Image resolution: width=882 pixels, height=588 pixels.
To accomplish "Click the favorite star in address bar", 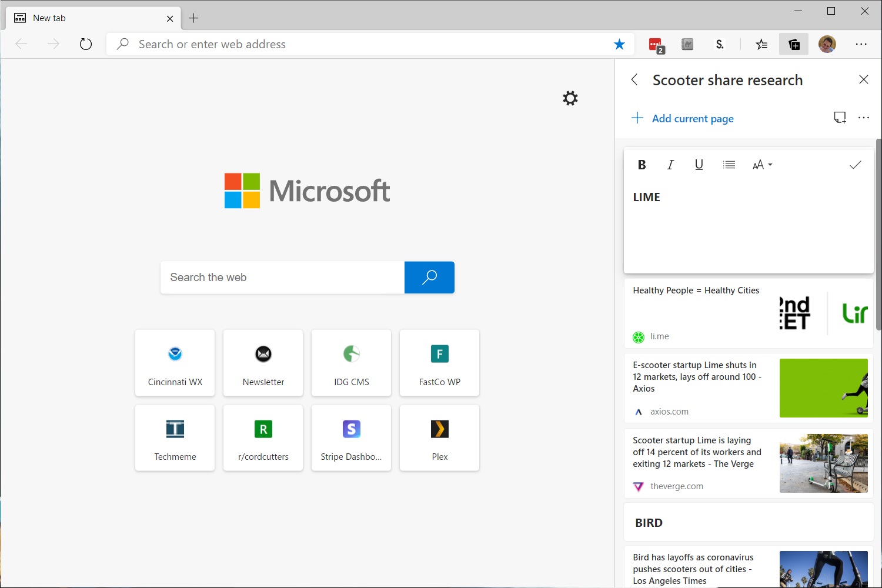I will point(619,44).
